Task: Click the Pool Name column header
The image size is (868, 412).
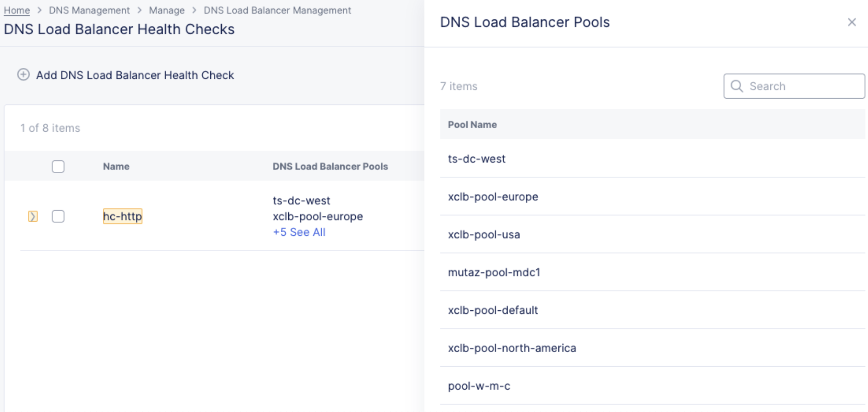Action: point(472,125)
